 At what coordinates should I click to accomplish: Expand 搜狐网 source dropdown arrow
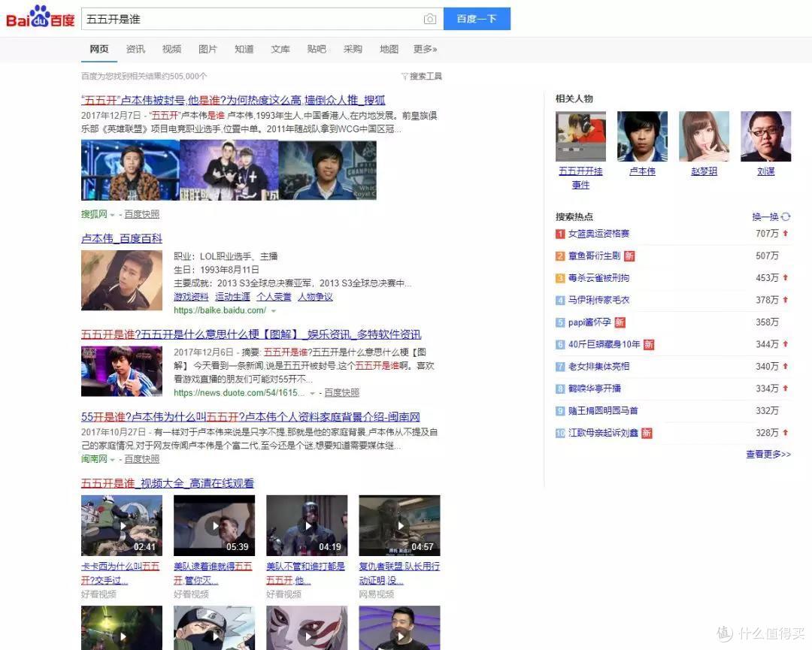point(112,215)
